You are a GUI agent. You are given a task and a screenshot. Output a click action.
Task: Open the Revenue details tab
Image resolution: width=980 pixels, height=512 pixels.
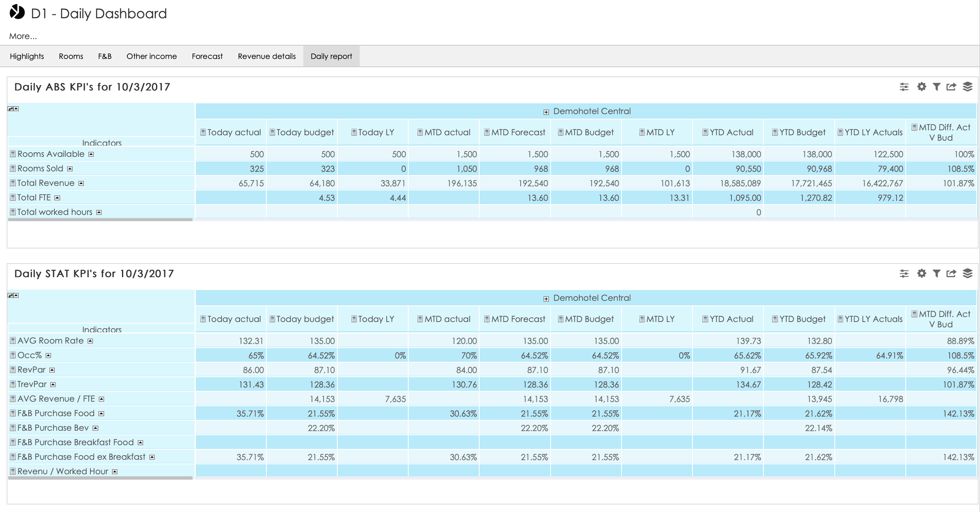pos(267,56)
